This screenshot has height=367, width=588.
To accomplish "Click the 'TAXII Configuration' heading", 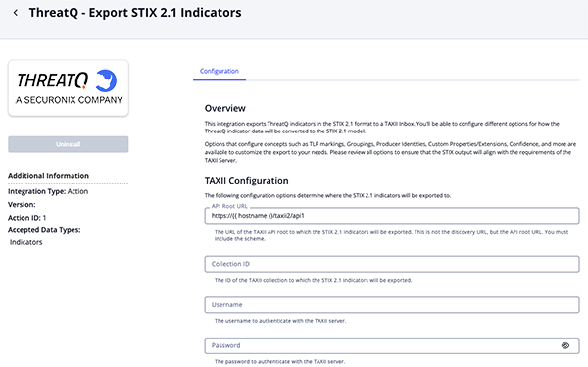I will pyautogui.click(x=246, y=181).
